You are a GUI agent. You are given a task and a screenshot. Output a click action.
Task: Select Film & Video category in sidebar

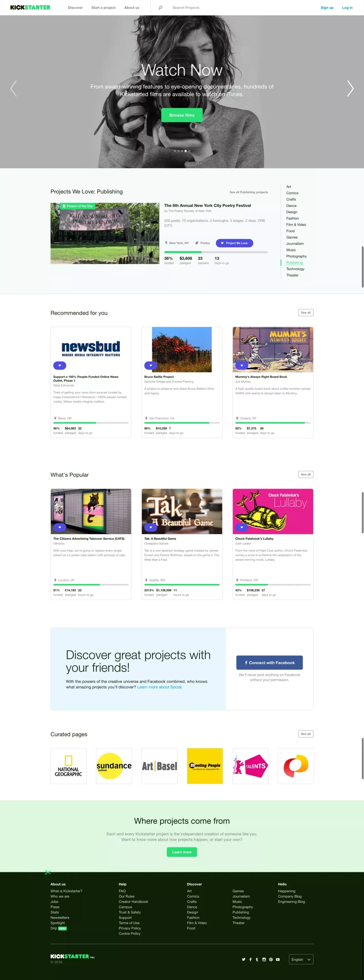coord(296,225)
